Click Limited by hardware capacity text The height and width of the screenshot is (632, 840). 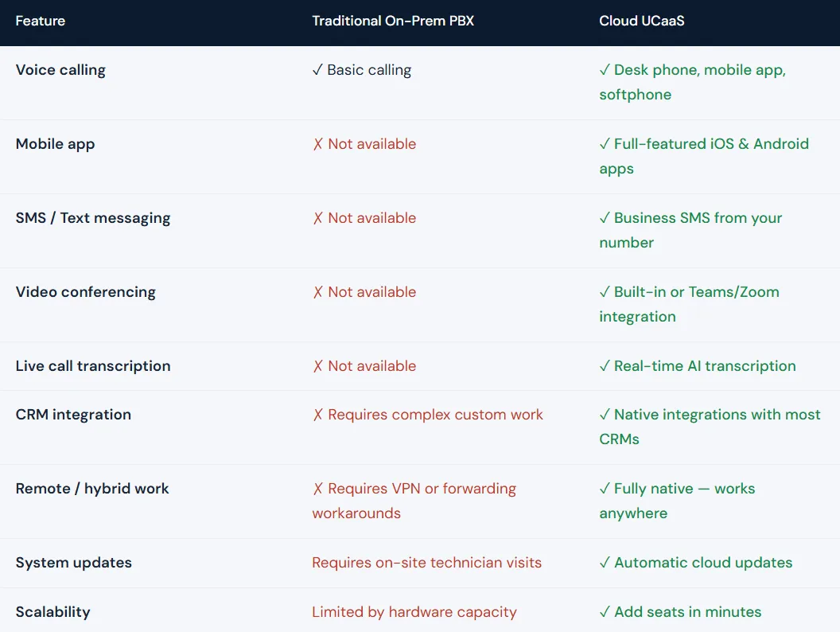pyautogui.click(x=413, y=611)
